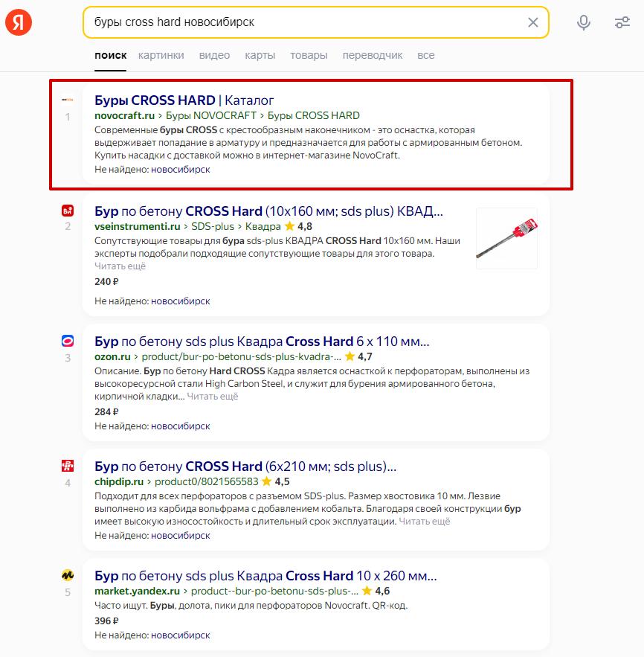
Task: Click Yandex Market favicon beside result 5
Action: 68,575
